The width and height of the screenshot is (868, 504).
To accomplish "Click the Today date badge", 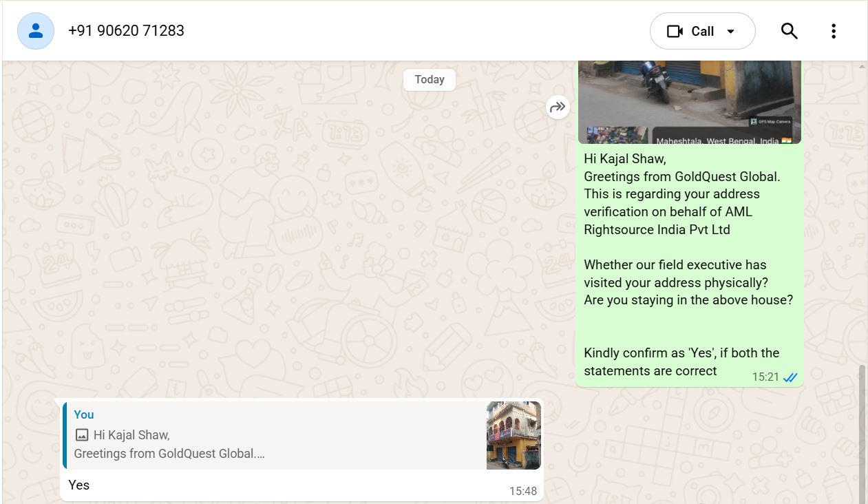I will [x=430, y=79].
